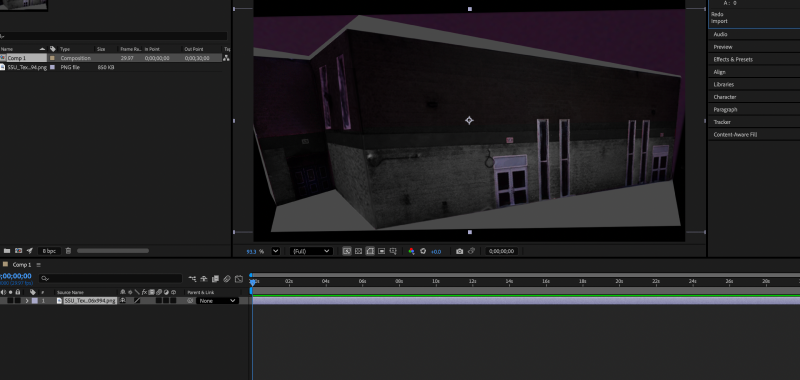The image size is (800, 380).
Task: Show channel and color management settings
Action: tap(412, 251)
